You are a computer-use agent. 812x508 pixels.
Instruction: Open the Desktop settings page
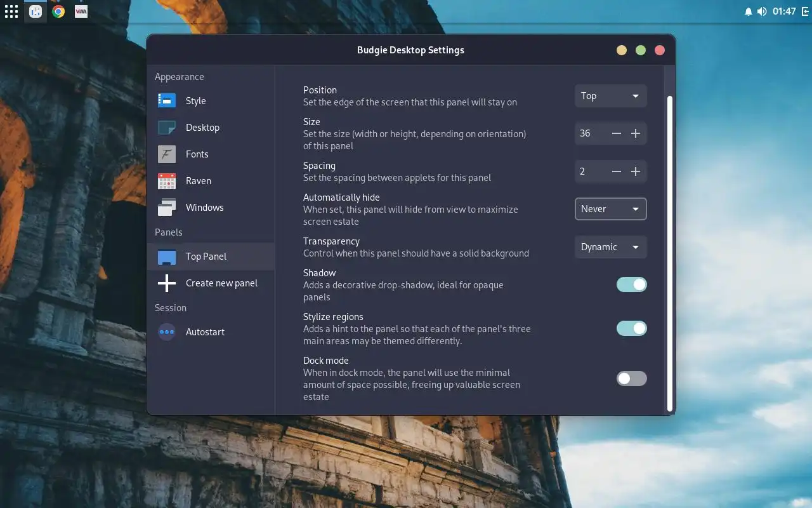tap(211, 128)
